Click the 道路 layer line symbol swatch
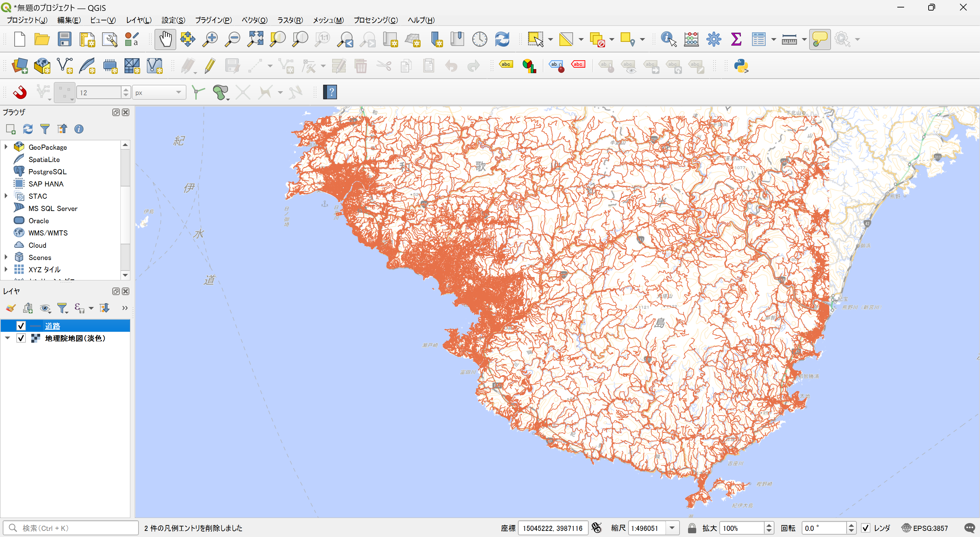980x537 pixels. (x=35, y=326)
